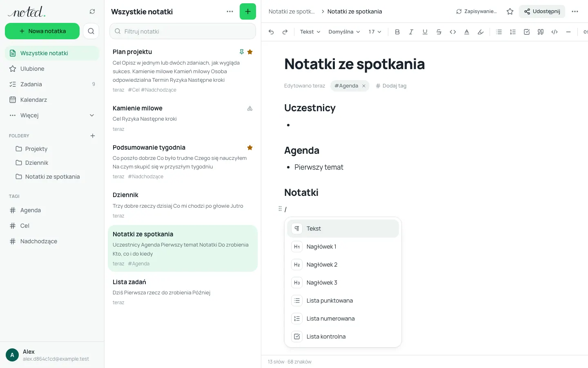Star the note as favorite
Image resolution: width=588 pixels, height=368 pixels.
pyautogui.click(x=510, y=11)
